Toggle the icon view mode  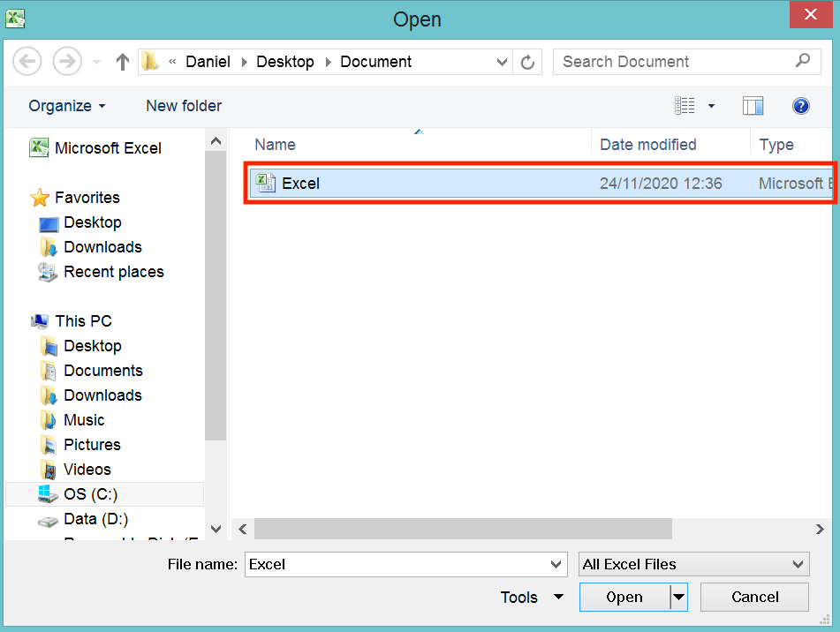tap(685, 106)
